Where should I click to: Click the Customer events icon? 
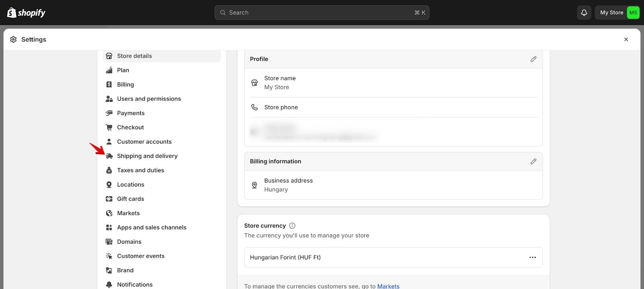109,256
